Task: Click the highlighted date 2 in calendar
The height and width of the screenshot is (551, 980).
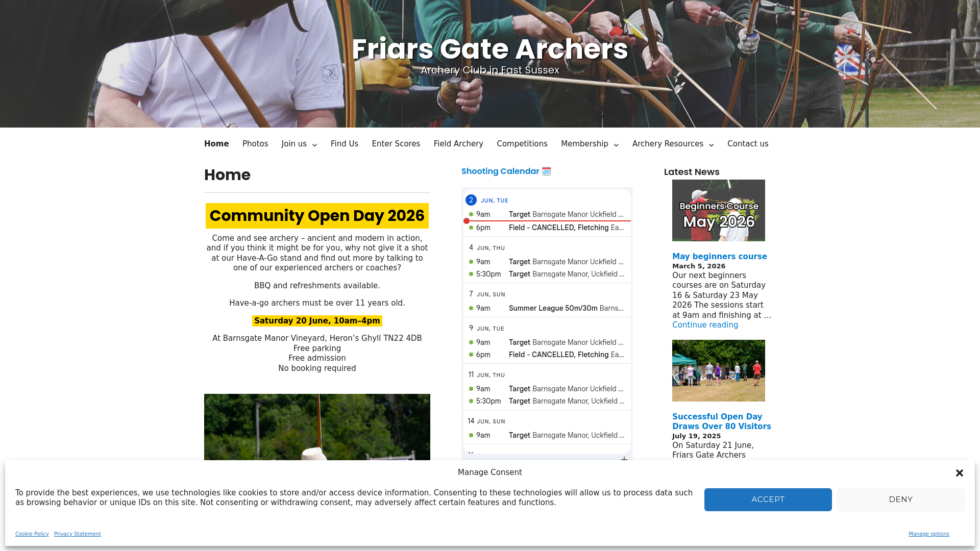Action: point(471,200)
